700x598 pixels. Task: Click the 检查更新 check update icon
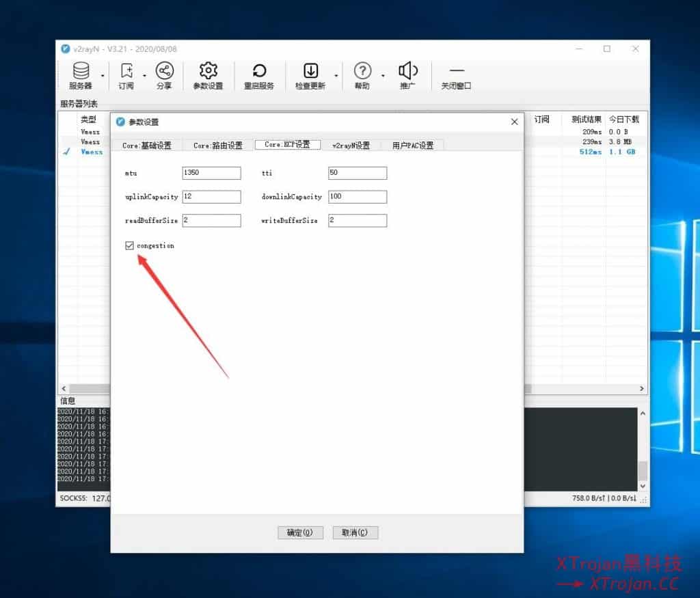click(312, 70)
